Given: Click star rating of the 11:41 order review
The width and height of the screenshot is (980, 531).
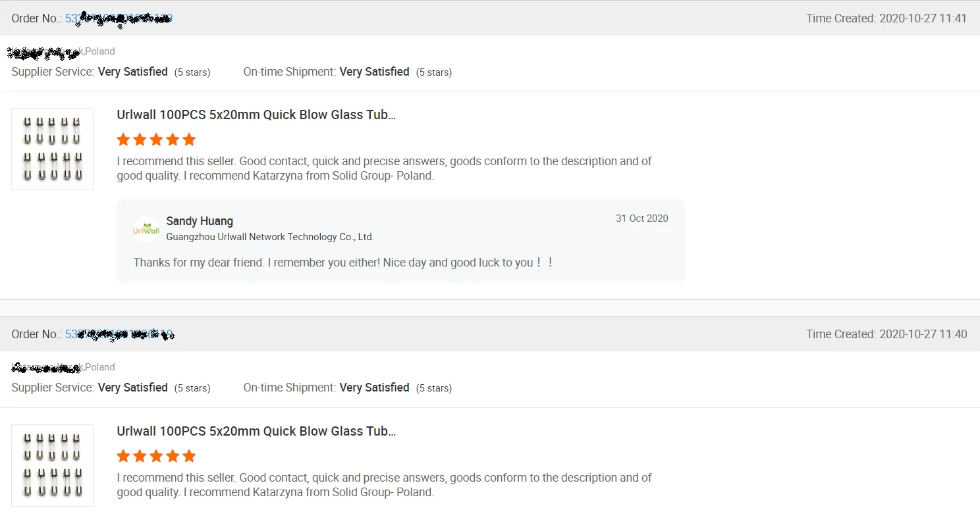Looking at the screenshot, I should [156, 139].
